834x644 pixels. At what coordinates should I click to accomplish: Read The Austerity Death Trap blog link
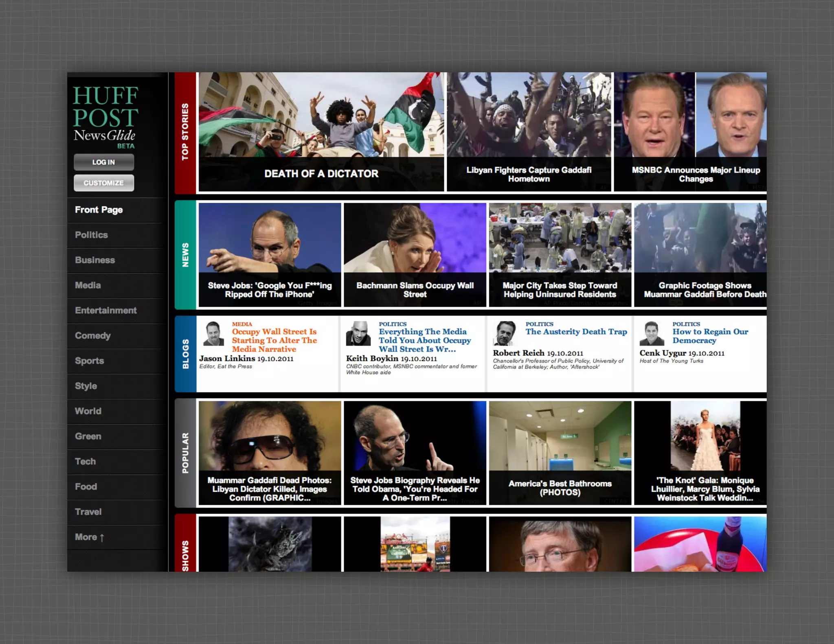tap(576, 332)
